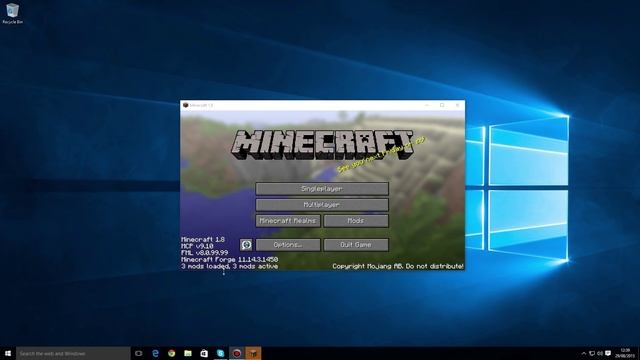640x360 pixels.
Task: Click the 'Minecraft Forge 11.14.3.1450' text
Action: 229,260
